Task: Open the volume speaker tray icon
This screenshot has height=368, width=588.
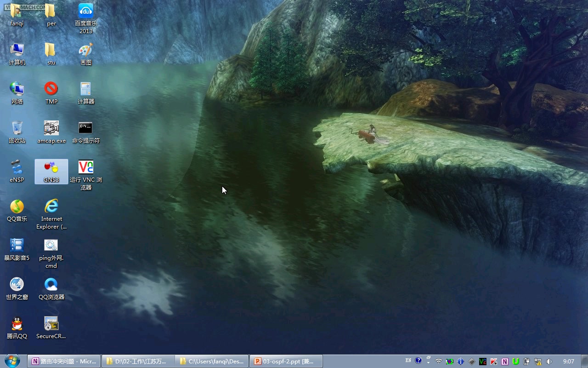Action: (x=549, y=361)
